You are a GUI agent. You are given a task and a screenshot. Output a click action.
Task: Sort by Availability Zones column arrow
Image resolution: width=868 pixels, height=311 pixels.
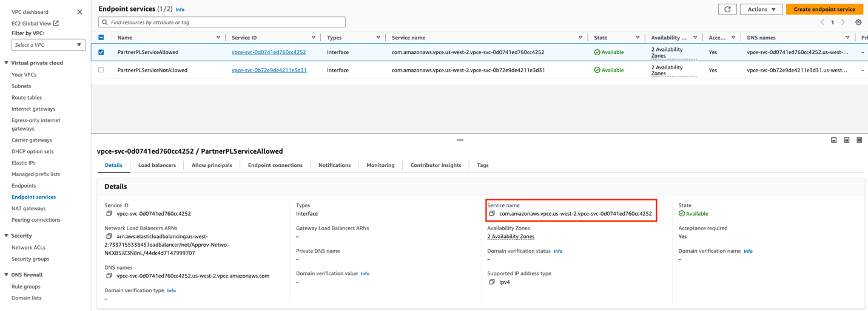click(695, 38)
